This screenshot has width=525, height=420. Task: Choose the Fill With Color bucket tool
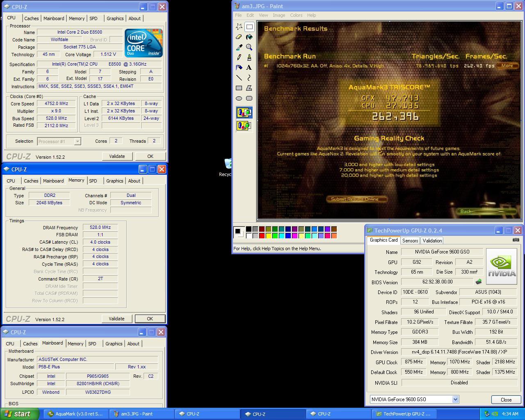point(249,37)
